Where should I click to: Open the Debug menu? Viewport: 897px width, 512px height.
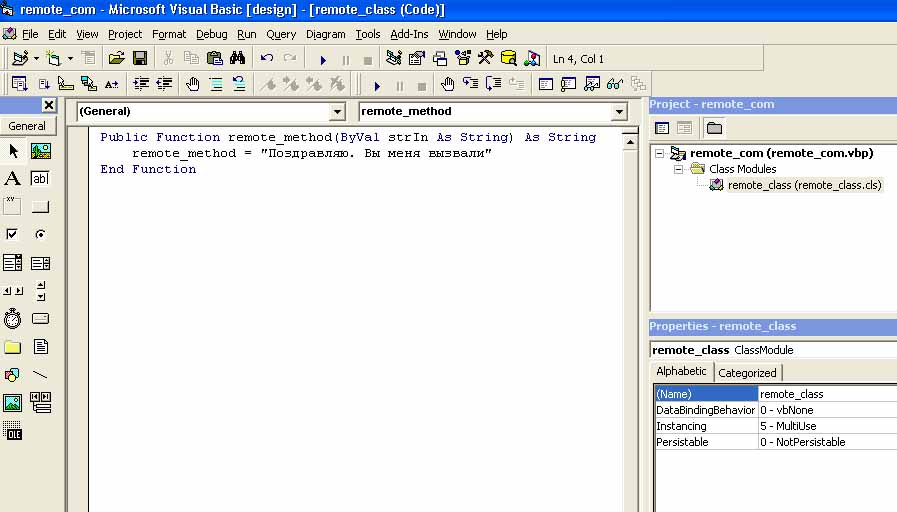point(212,34)
